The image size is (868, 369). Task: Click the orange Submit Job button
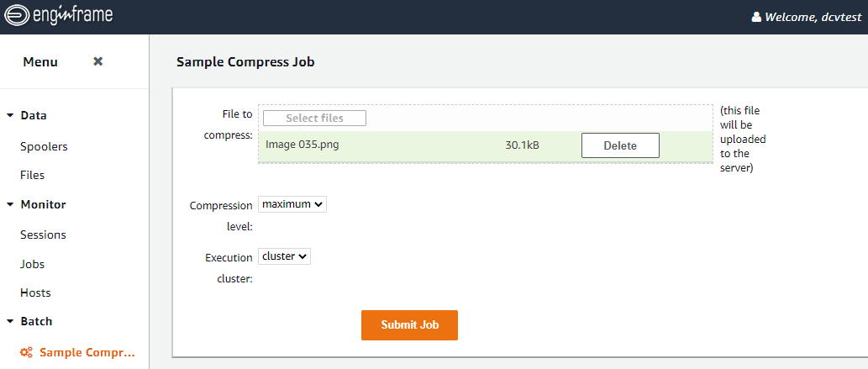(x=410, y=325)
